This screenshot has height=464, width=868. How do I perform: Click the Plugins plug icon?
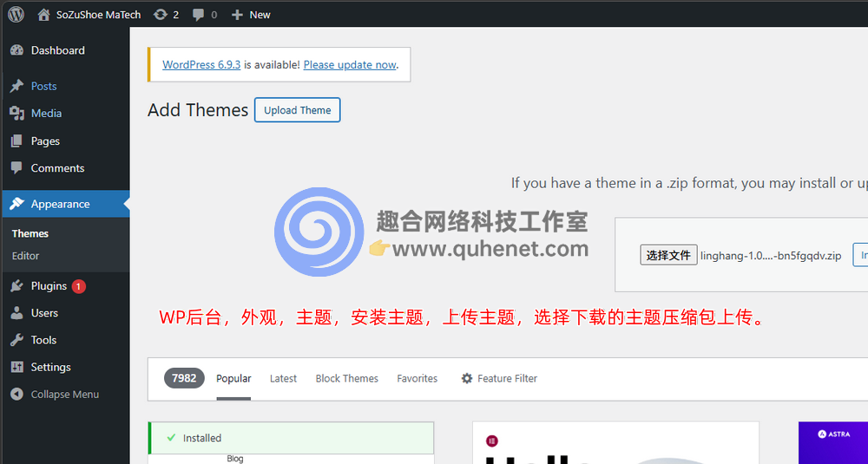point(17,286)
